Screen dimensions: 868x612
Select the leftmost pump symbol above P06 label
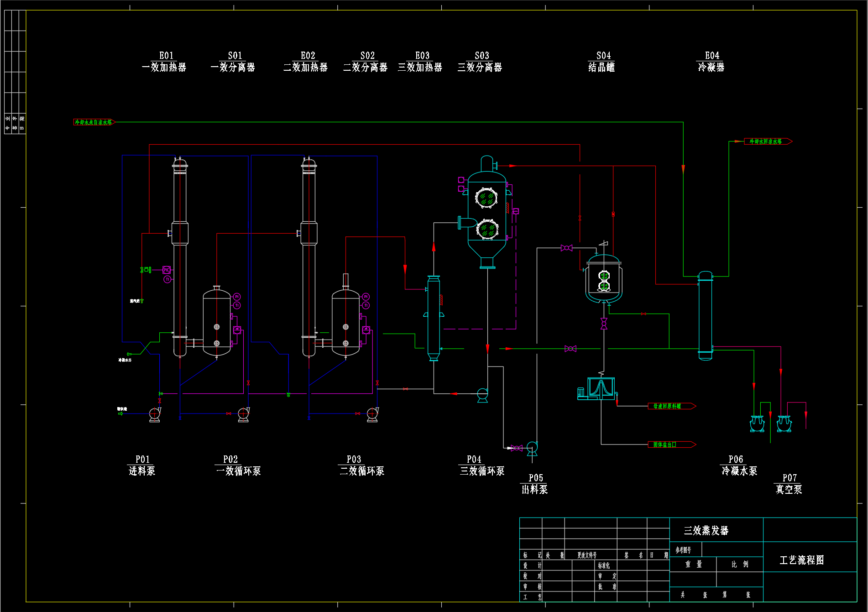(x=757, y=424)
